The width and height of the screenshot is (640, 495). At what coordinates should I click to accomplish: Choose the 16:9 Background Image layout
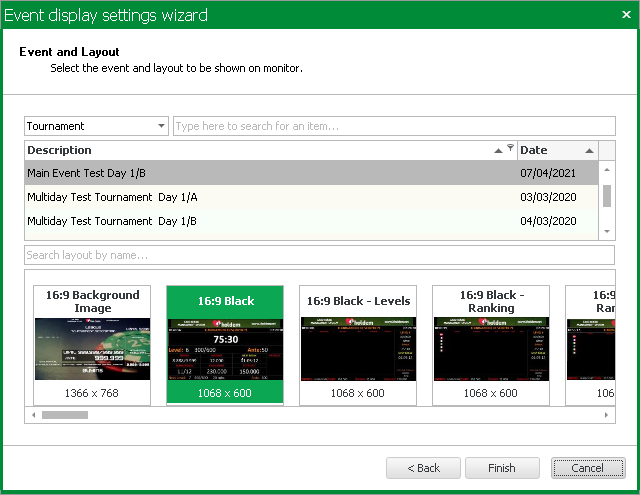(92, 345)
